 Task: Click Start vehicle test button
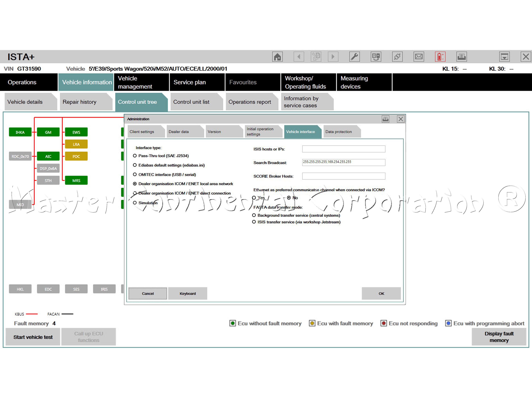pyautogui.click(x=33, y=337)
